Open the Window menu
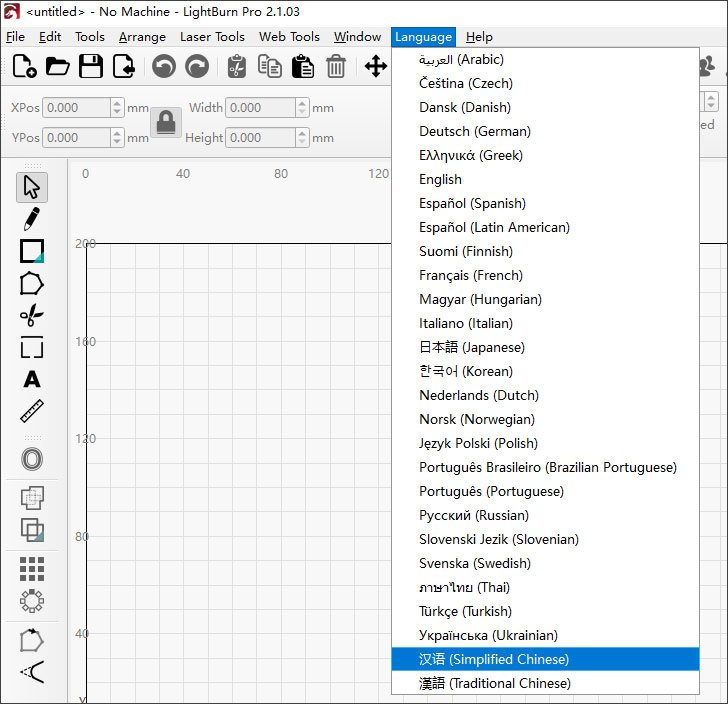The width and height of the screenshot is (728, 704). coord(357,37)
